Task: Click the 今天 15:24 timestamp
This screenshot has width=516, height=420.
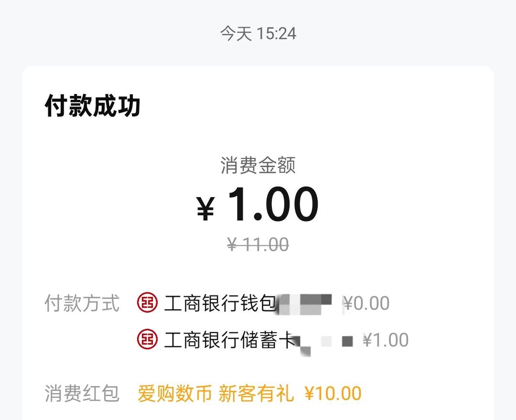Action: (258, 33)
